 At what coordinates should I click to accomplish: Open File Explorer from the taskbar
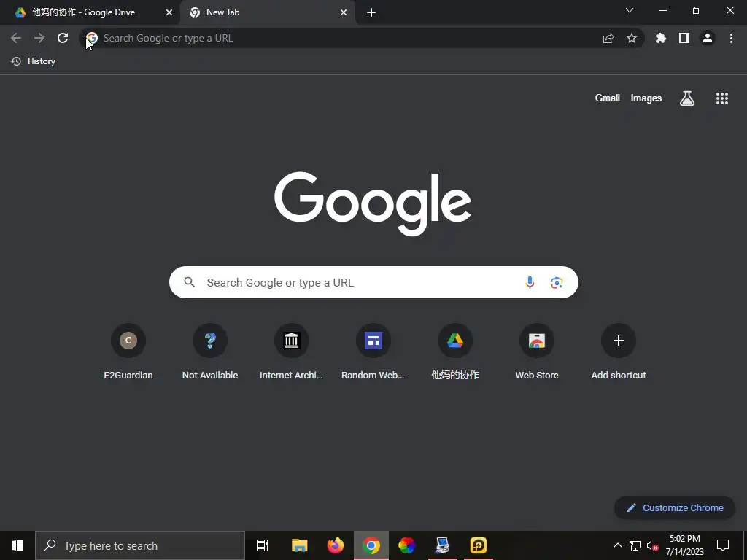coord(300,545)
